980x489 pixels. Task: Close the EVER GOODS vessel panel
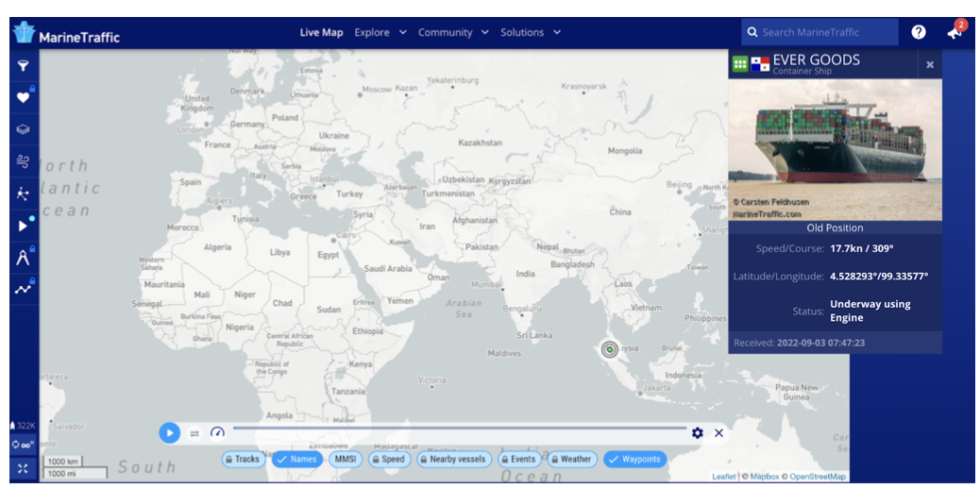(930, 64)
